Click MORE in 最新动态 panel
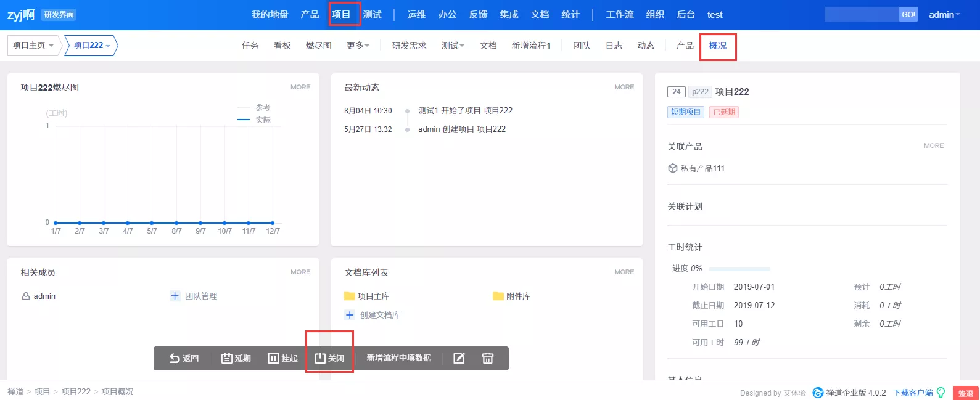This screenshot has width=980, height=400. pos(624,87)
